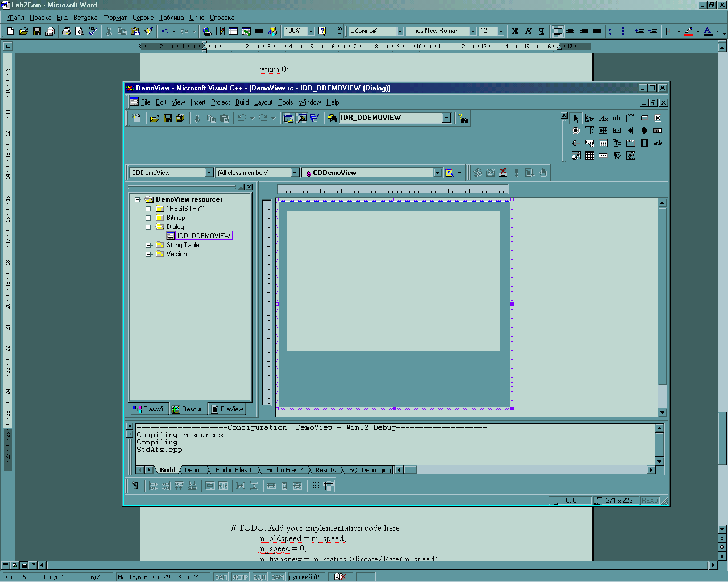Toggle Underline 'Ч' in Word toolbar
This screenshot has width=728, height=582.
541,31
